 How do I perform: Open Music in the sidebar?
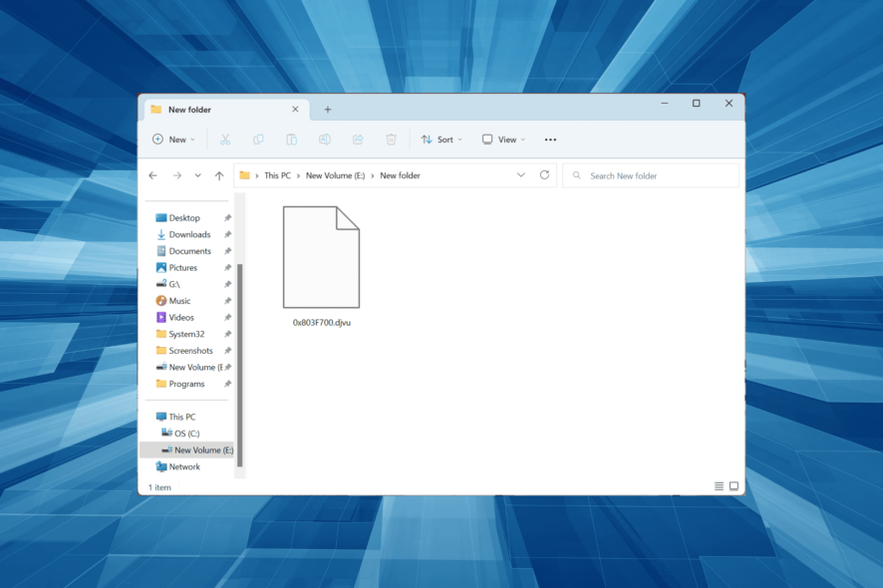(x=179, y=301)
